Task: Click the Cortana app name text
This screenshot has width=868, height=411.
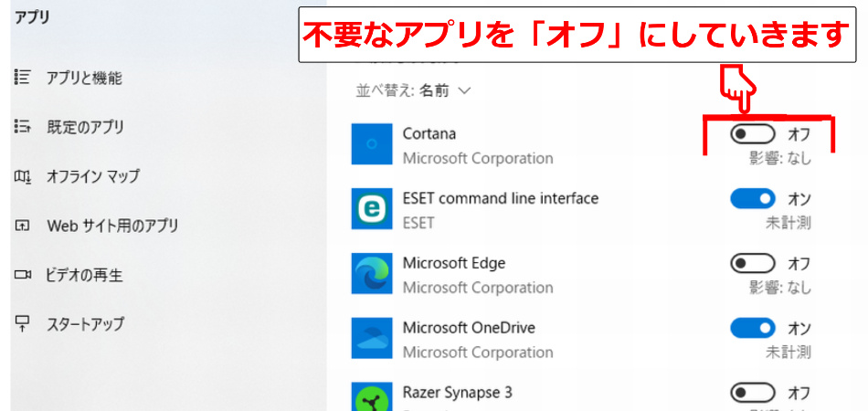Action: [429, 134]
